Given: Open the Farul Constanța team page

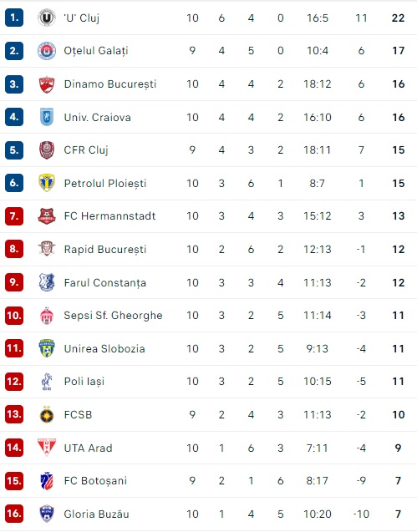Looking at the screenshot, I should pos(105,282).
